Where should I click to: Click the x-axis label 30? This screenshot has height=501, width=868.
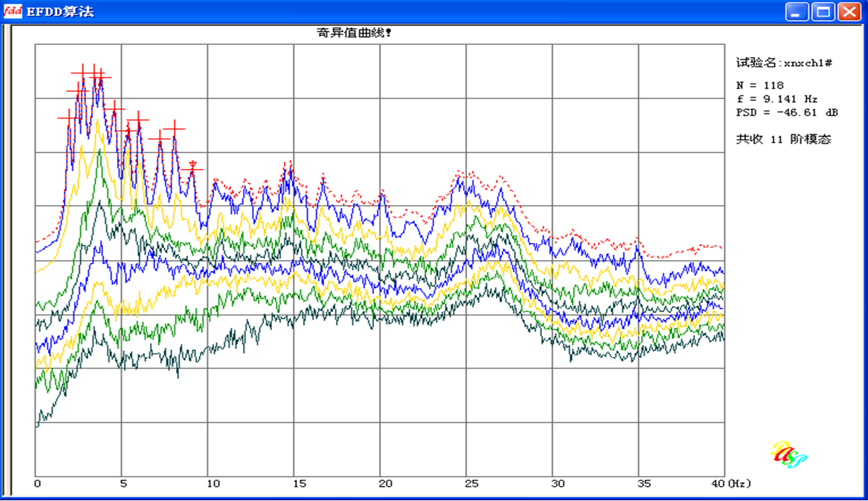(558, 484)
